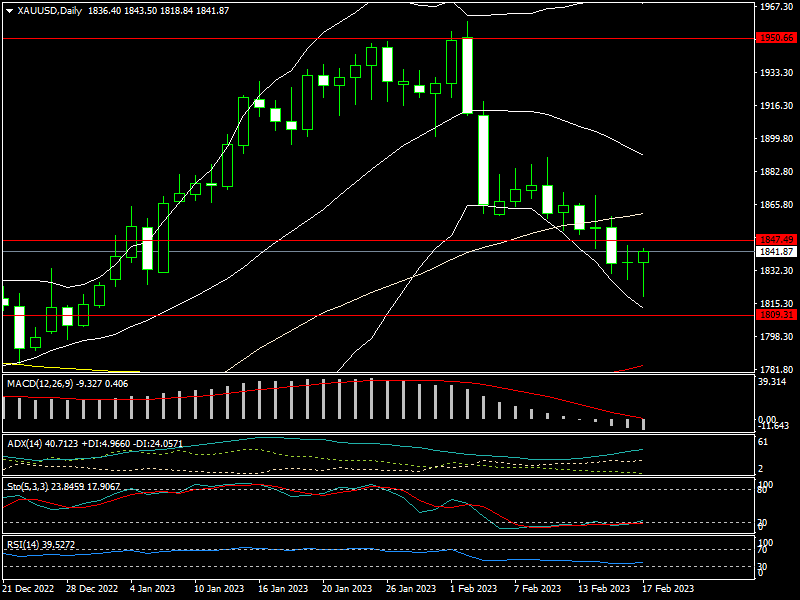Screen dimensions: 800x600
Task: Click the red 1950.66 resistance price tag
Action: pos(777,38)
